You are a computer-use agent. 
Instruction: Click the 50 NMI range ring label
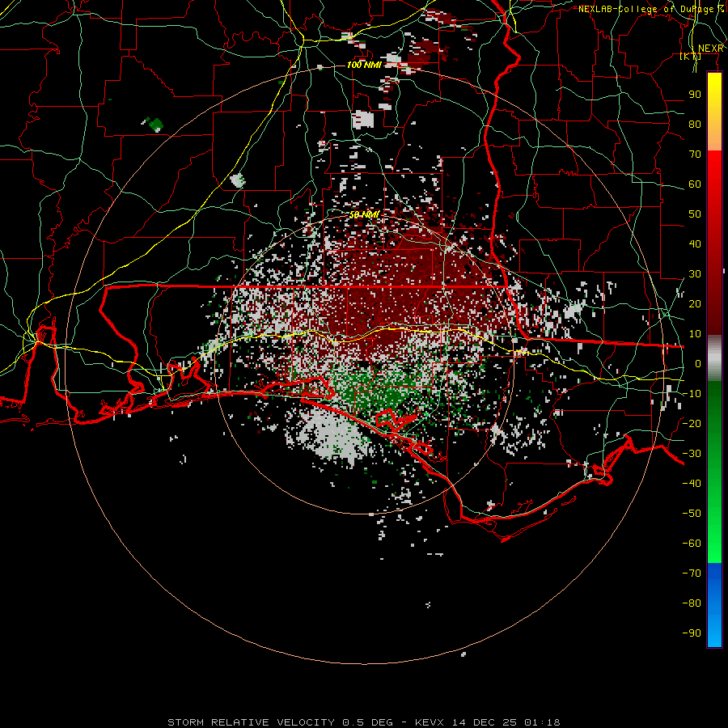pos(365,214)
